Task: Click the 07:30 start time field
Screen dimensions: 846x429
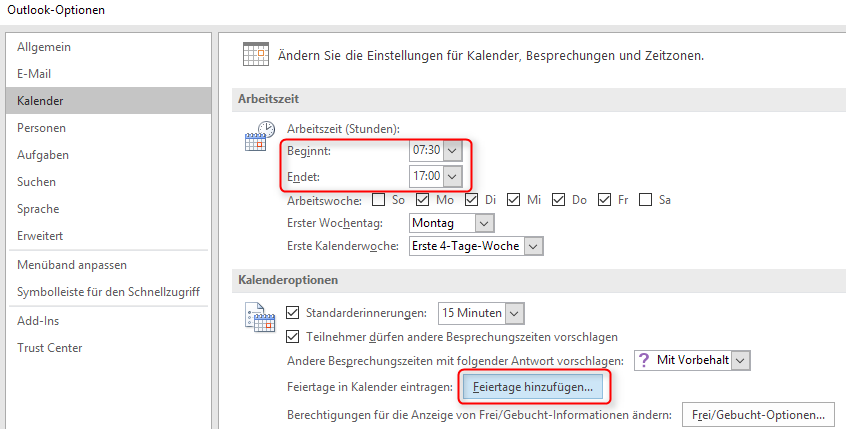Action: [x=426, y=151]
